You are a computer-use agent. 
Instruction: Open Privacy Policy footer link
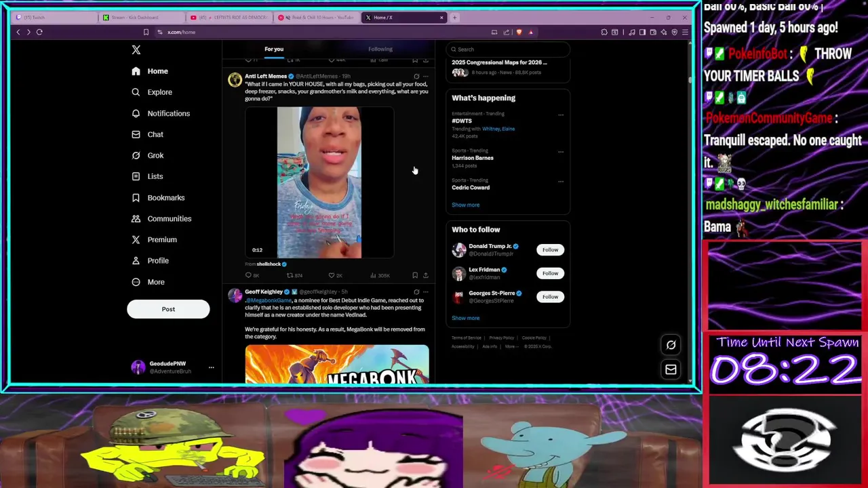501,338
